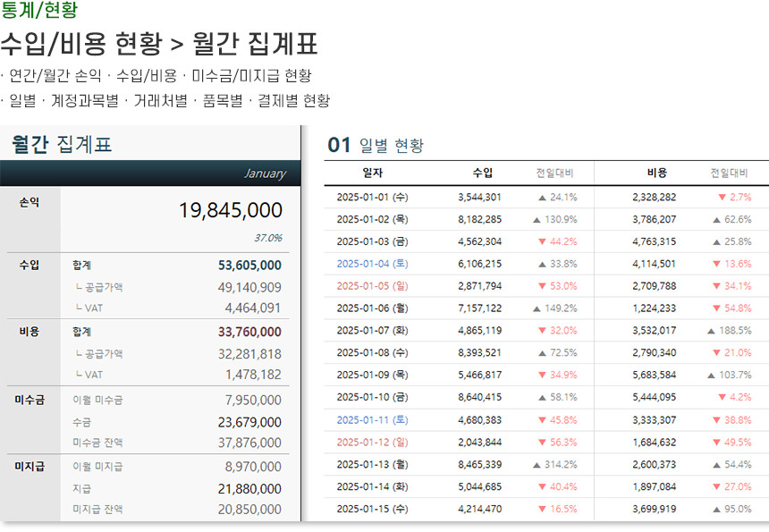
Task: Click the up triangle beside 130.9%
Action: (537, 220)
